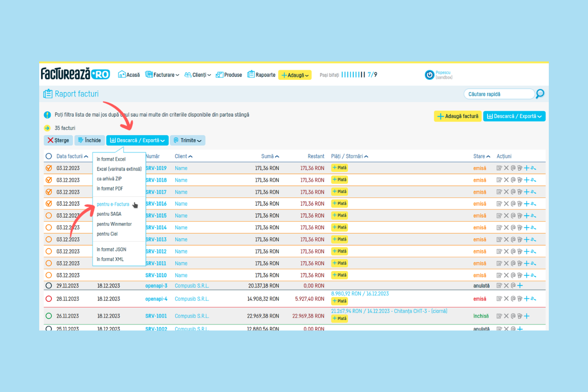Click the Pași bifați progress bar
Image resolution: width=588 pixels, height=392 pixels.
point(353,75)
